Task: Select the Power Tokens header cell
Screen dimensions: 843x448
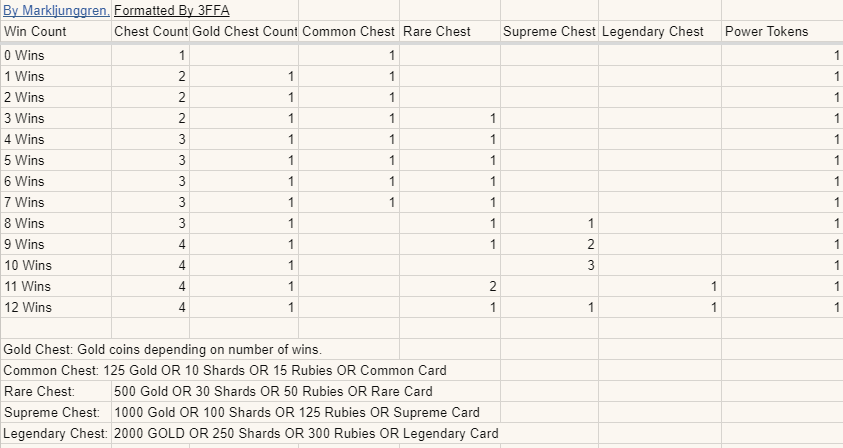Action: [766, 32]
